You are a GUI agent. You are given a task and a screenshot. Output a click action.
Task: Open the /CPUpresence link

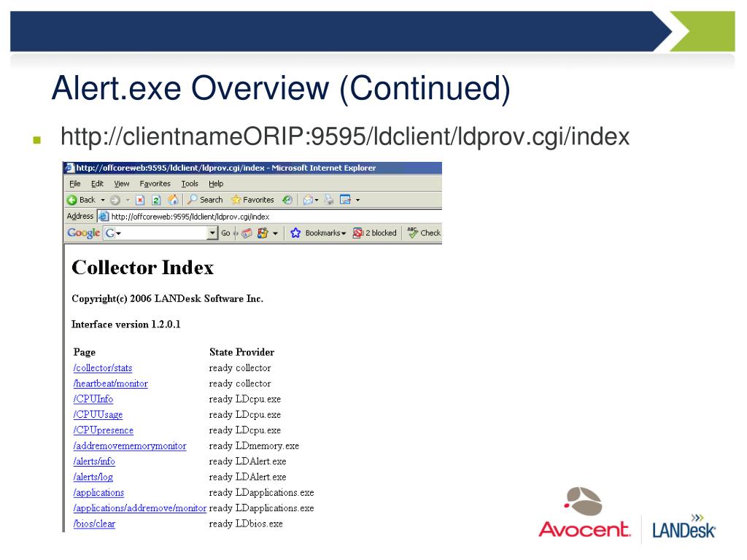(x=104, y=430)
